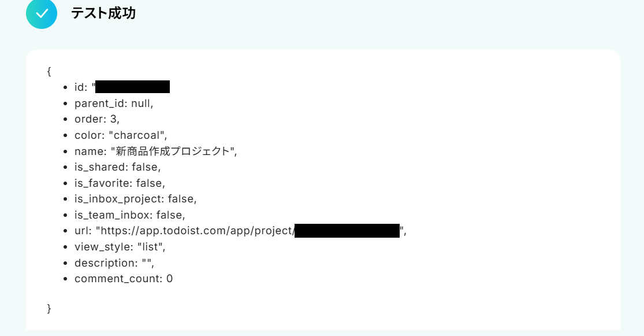644x336 pixels.
Task: Click the closing curly brace
Action: (49, 308)
